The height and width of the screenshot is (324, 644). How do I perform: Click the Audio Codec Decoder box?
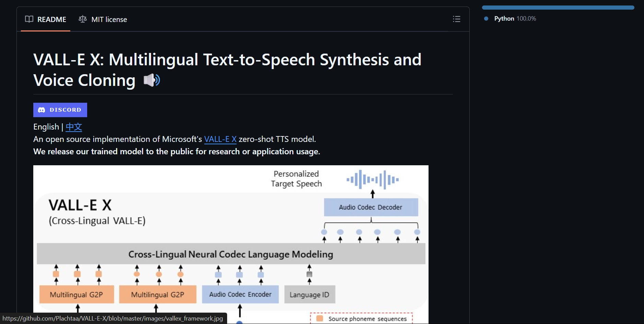[371, 207]
